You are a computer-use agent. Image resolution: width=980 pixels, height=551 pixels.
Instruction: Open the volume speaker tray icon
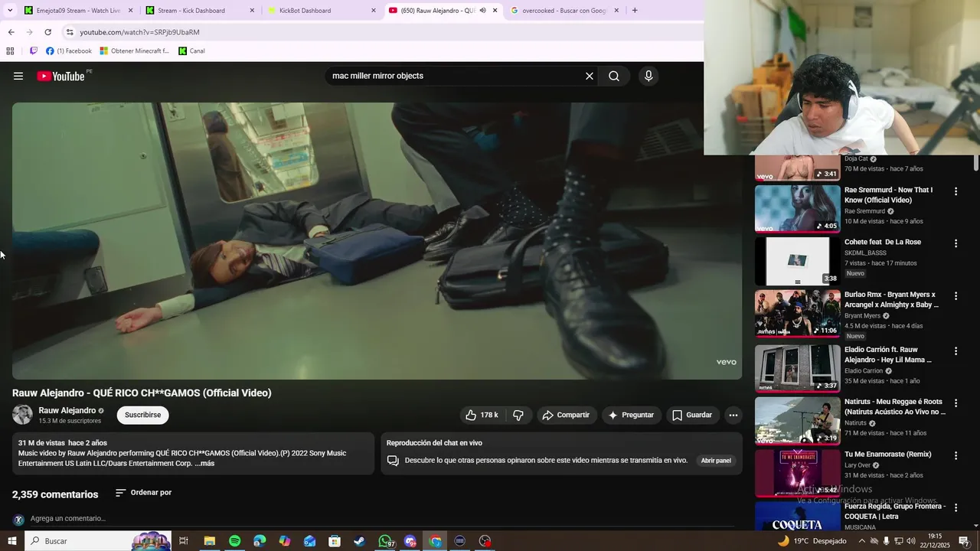(911, 541)
